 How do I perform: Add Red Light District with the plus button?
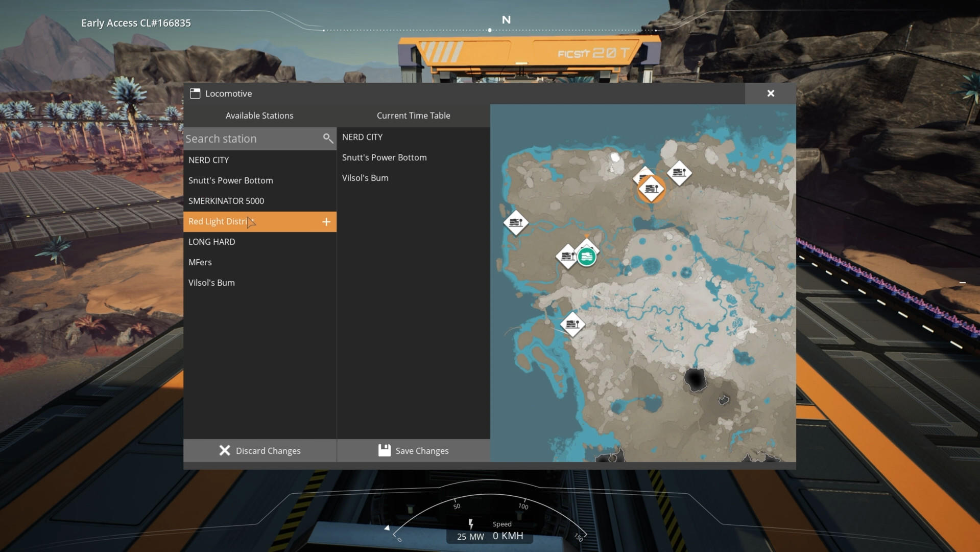[x=326, y=221]
